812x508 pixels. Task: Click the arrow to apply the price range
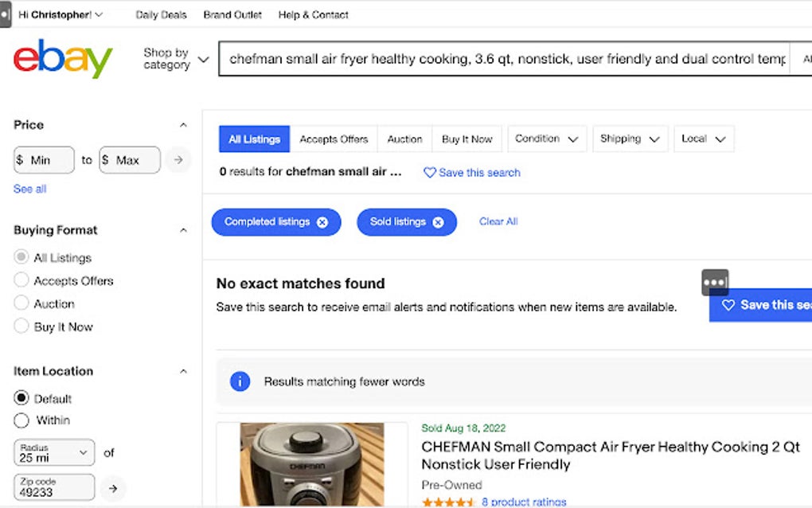178,159
